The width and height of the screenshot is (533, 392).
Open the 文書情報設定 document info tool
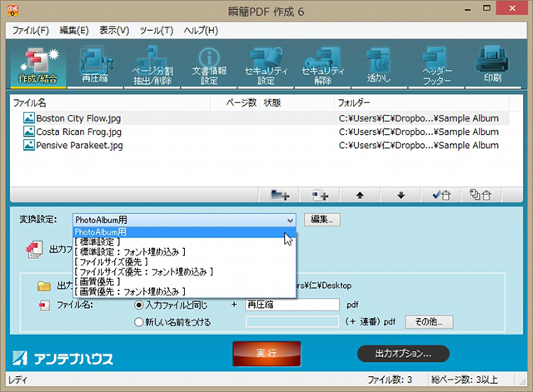(x=209, y=65)
